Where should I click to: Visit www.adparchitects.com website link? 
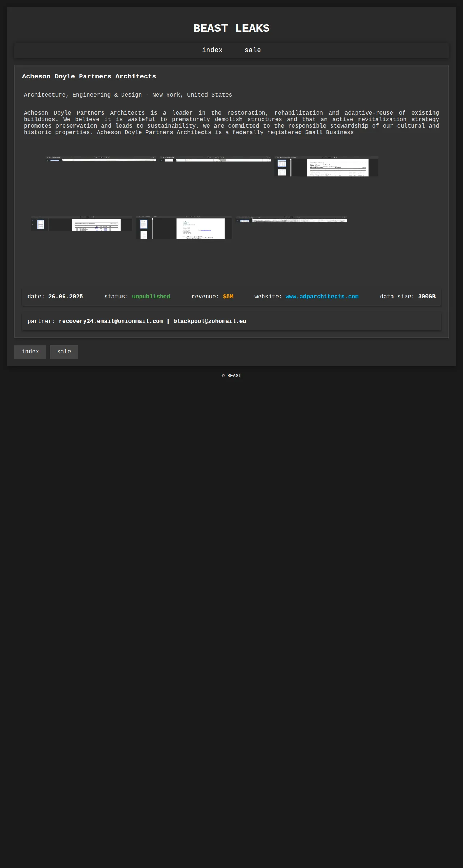click(322, 297)
